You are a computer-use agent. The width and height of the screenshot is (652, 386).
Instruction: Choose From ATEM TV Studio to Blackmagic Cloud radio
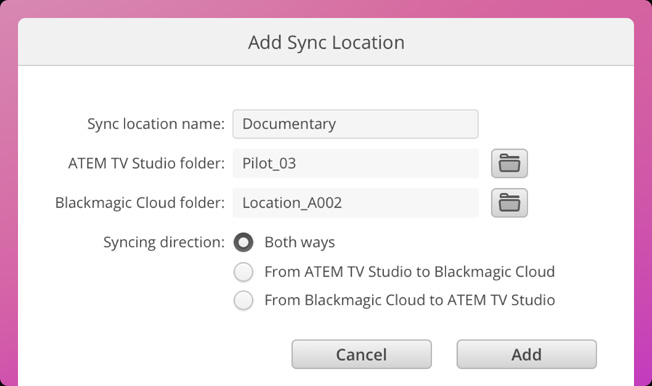click(x=243, y=272)
